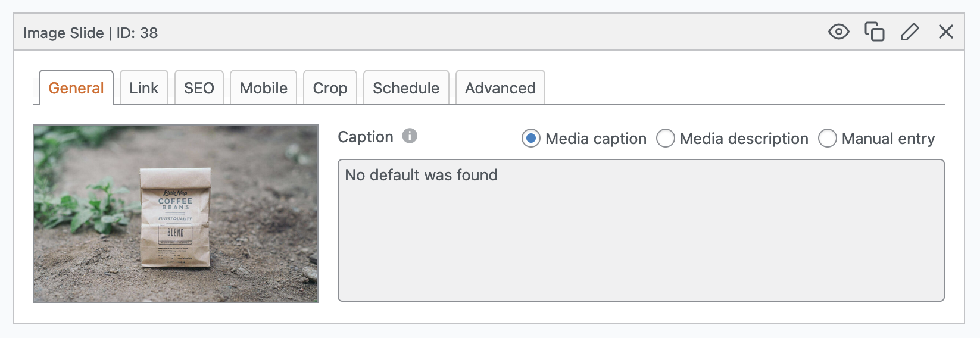Open the Mobile tab
This screenshot has height=338, width=980.
pos(263,88)
